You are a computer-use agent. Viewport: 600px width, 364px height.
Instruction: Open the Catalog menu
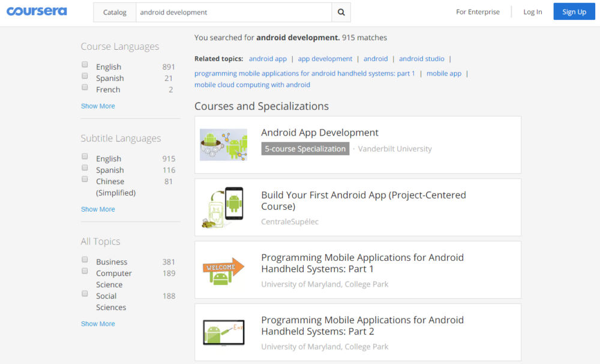(115, 12)
